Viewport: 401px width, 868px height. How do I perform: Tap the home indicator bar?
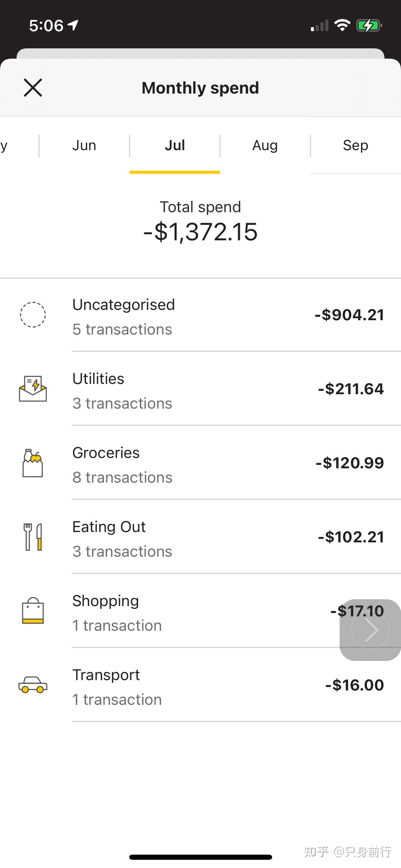click(x=200, y=857)
